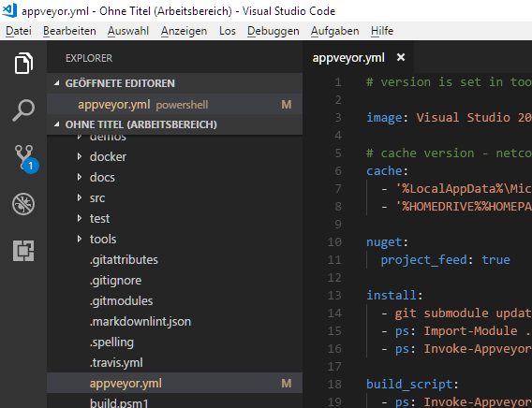
Task: Click the 'true' value on line 11
Action: point(495,259)
